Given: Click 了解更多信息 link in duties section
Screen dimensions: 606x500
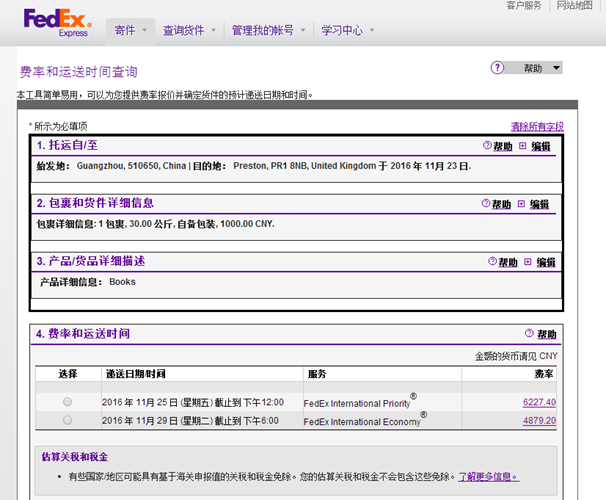Looking at the screenshot, I should coord(489,477).
